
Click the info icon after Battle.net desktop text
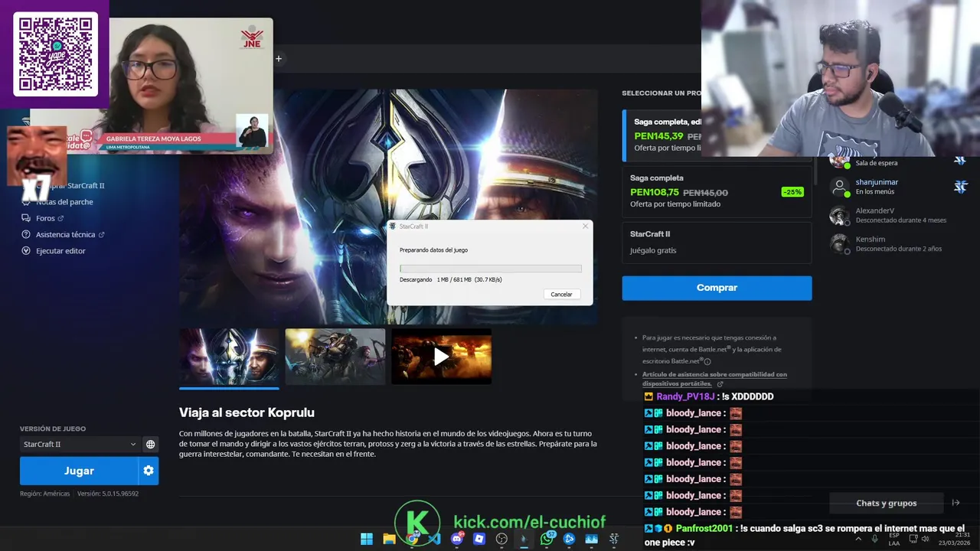(707, 361)
